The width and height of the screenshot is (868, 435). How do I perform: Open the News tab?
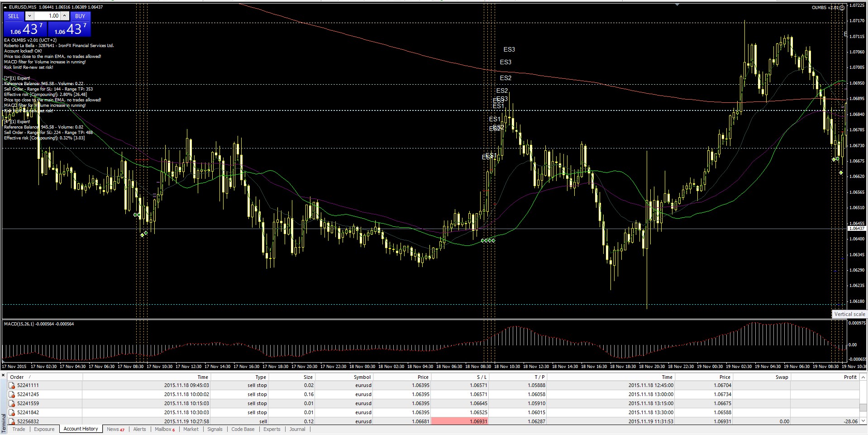point(115,429)
